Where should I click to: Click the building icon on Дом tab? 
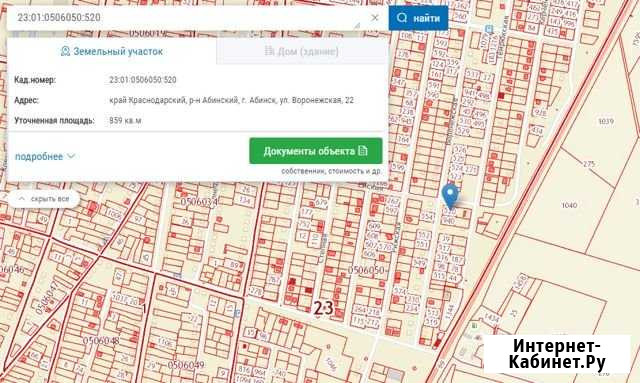pyautogui.click(x=269, y=51)
